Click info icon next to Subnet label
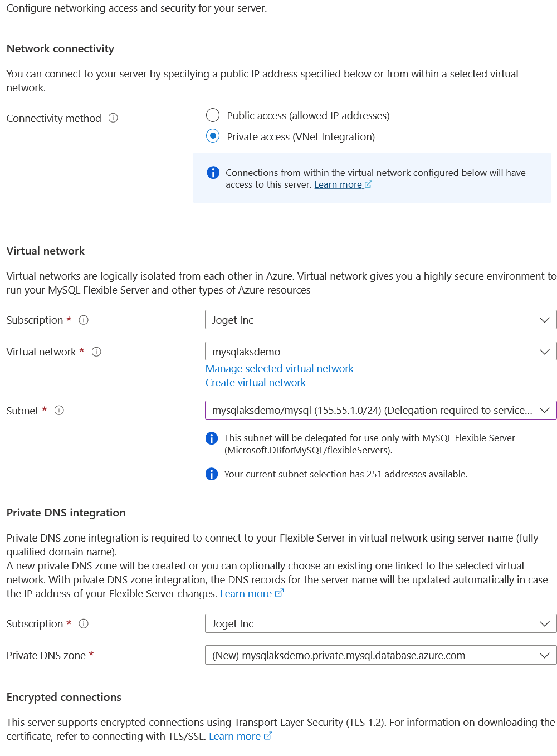 59,411
